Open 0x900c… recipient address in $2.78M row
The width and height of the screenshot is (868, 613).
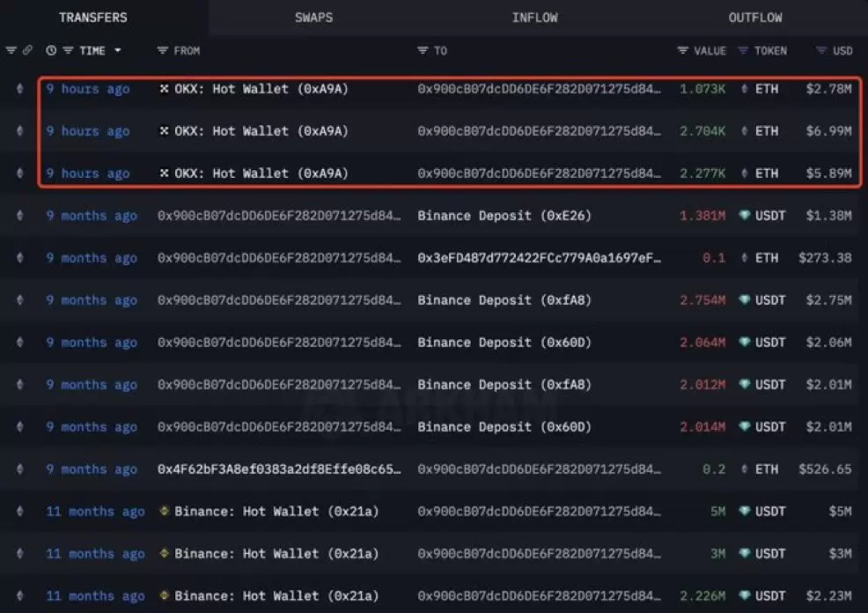click(539, 89)
